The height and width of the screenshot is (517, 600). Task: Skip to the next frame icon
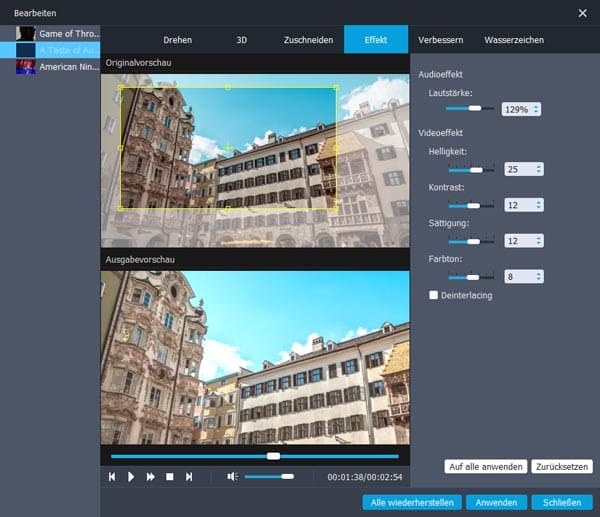[x=189, y=477]
